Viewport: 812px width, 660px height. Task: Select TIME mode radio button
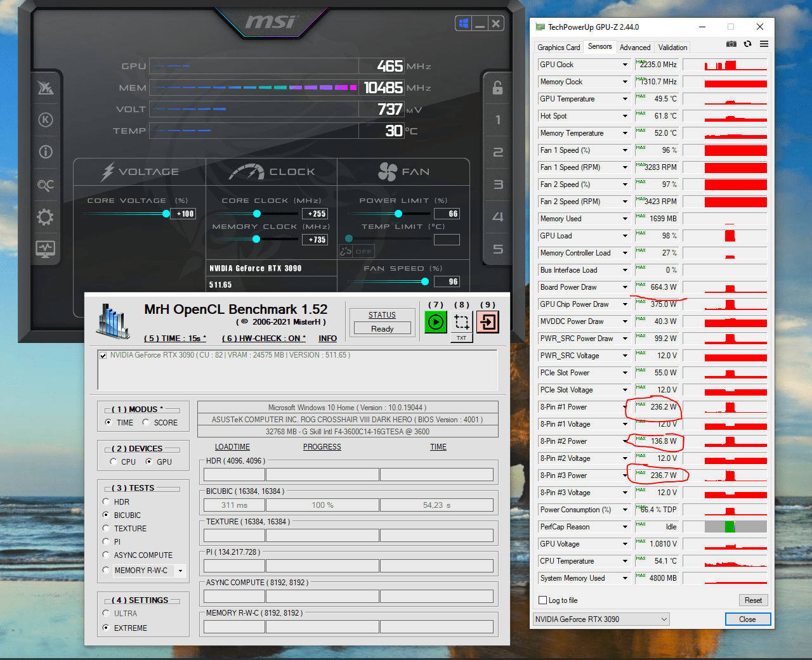pyautogui.click(x=108, y=422)
